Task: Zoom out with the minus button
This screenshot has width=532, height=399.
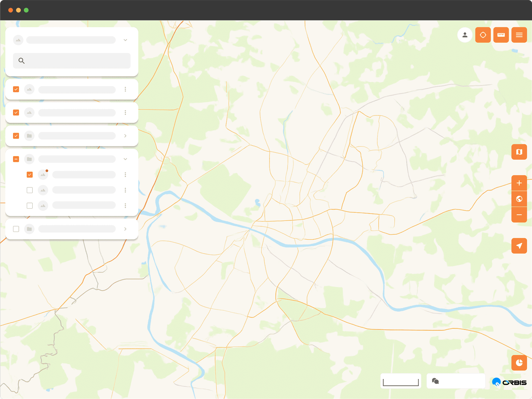Action: (519, 215)
